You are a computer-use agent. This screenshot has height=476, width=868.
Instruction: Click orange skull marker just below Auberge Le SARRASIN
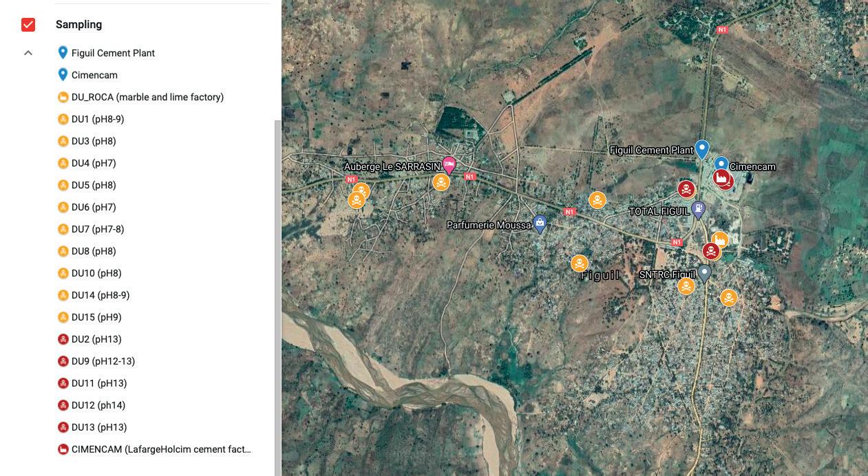click(x=441, y=182)
